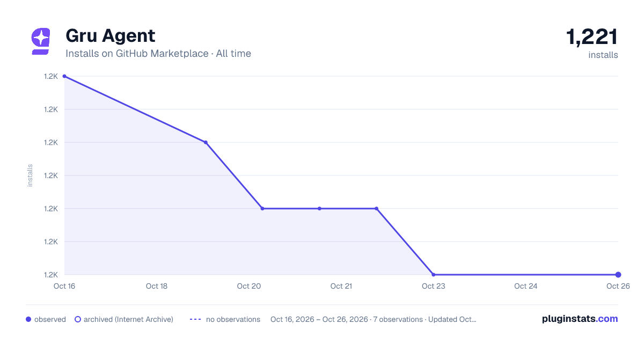
Task: Click the archived hollow-circle legend marker
Action: [78, 319]
